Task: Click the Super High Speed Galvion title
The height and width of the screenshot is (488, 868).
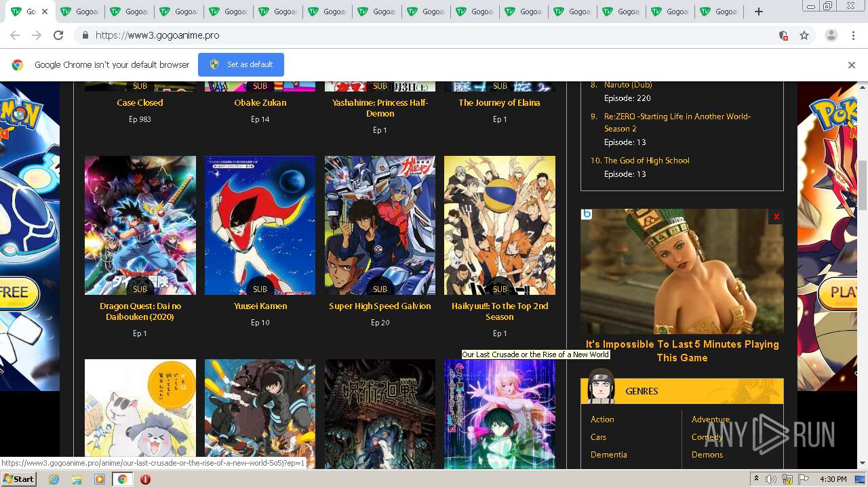Action: click(x=380, y=306)
